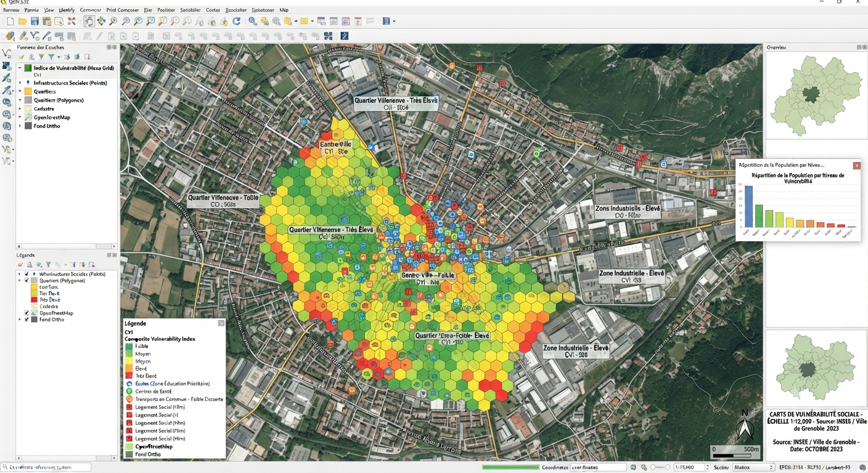Expand the Quartiers (Polygones) layer in Layers panel
The width and height of the screenshot is (868, 473).
click(20, 100)
